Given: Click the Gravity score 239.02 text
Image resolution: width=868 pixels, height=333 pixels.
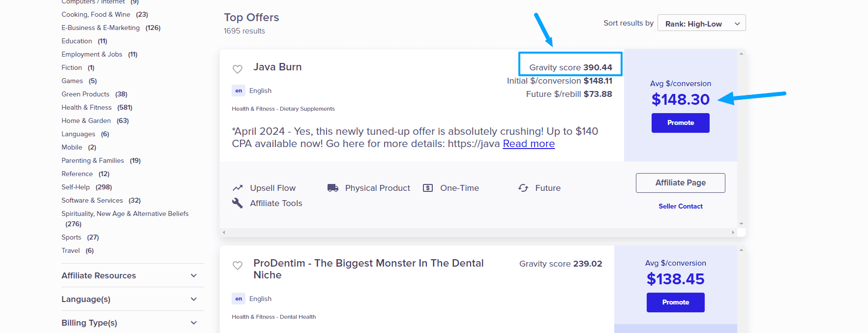Looking at the screenshot, I should [561, 264].
